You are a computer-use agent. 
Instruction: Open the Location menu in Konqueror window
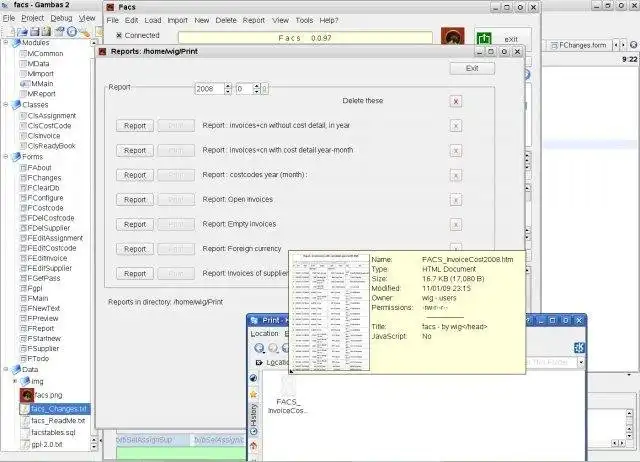(x=264, y=334)
